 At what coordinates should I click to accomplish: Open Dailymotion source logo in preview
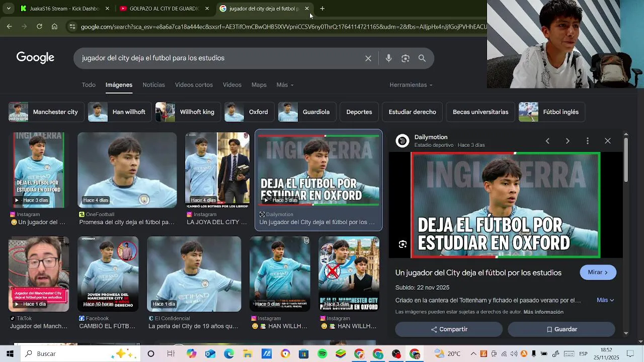point(403,141)
